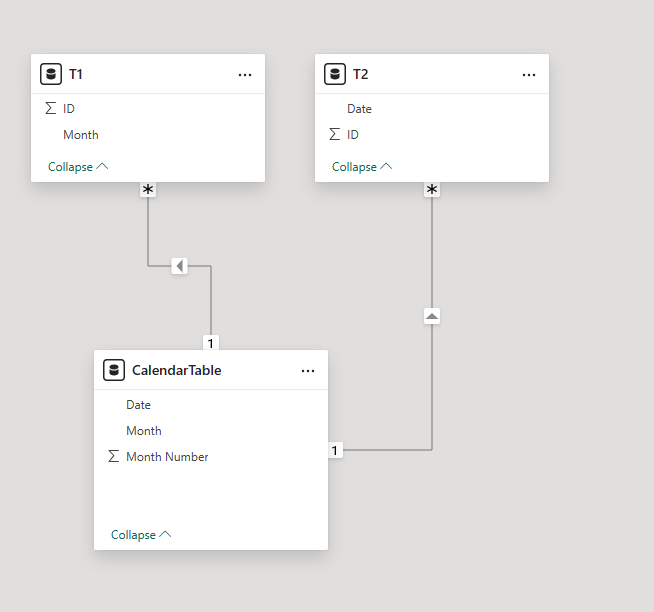
Task: Click the 1 cardinality marker atop CalendarTable
Action: [211, 343]
